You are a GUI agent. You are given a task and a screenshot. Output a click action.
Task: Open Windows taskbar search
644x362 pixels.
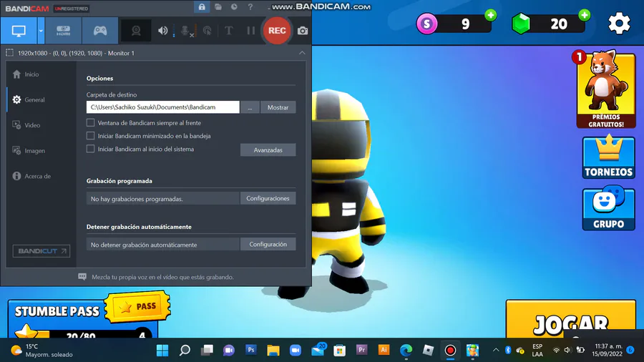(185, 350)
